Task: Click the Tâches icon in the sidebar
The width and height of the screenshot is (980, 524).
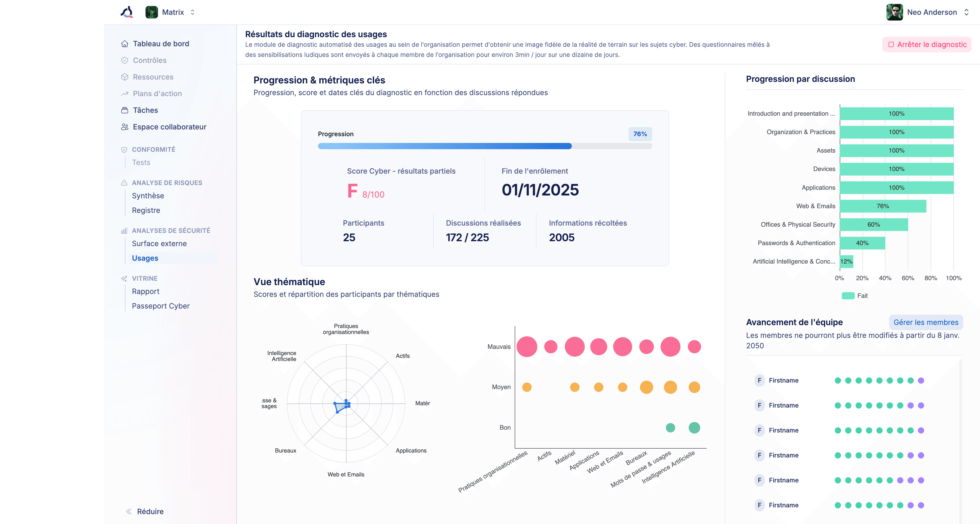Action: click(x=124, y=110)
